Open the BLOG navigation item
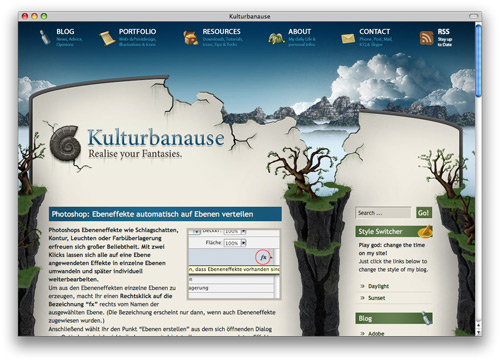500x361 pixels. click(65, 32)
